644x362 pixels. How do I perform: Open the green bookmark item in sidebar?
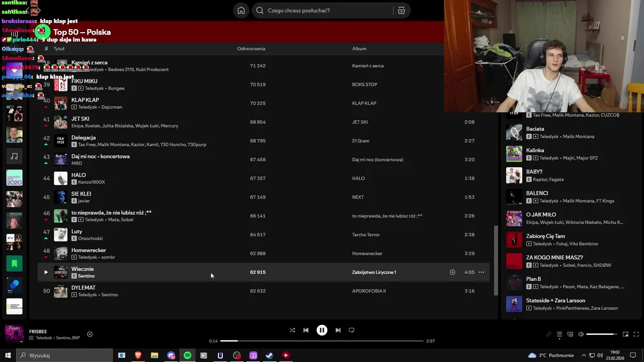(14, 263)
